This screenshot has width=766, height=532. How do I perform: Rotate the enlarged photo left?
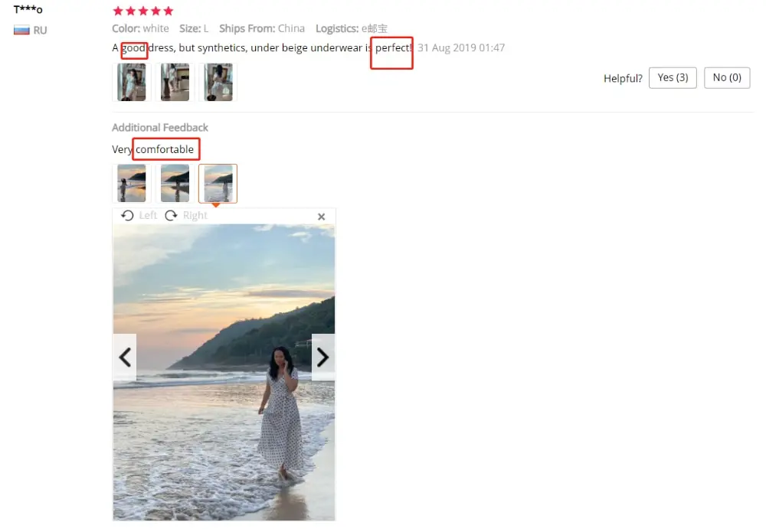point(139,215)
